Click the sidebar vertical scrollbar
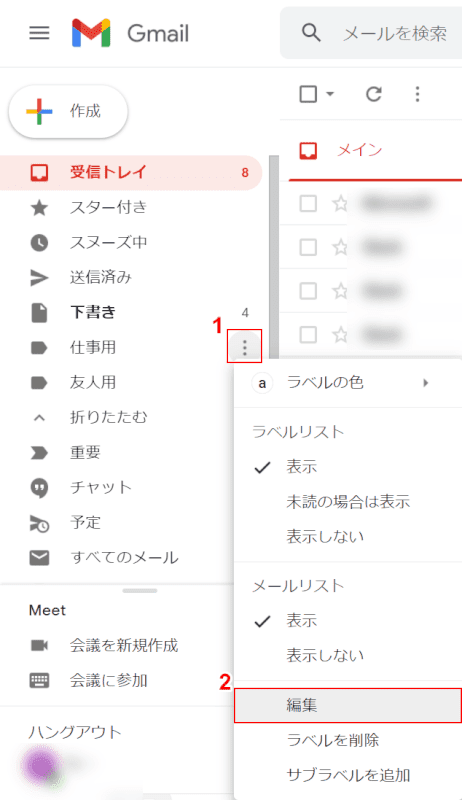 (x=274, y=258)
